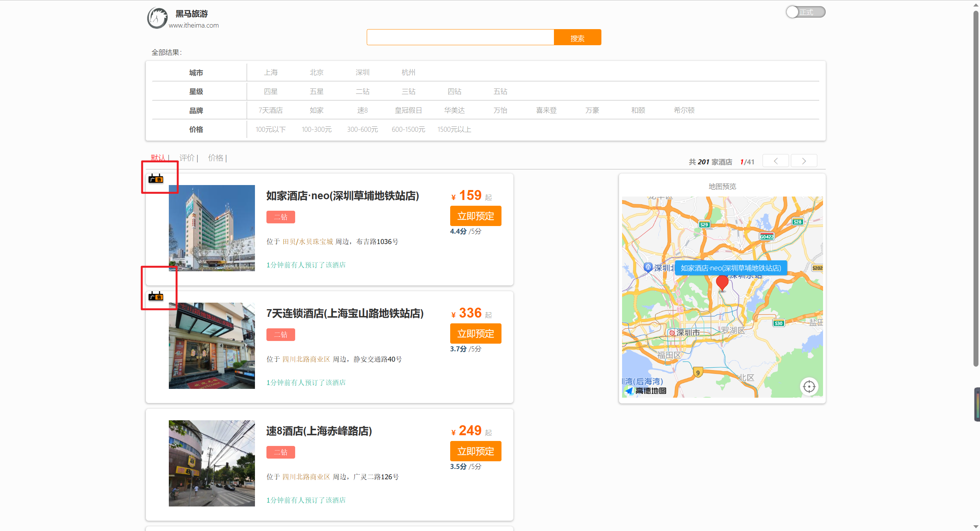Filter city by 深圳
The image size is (980, 531).
(x=363, y=72)
